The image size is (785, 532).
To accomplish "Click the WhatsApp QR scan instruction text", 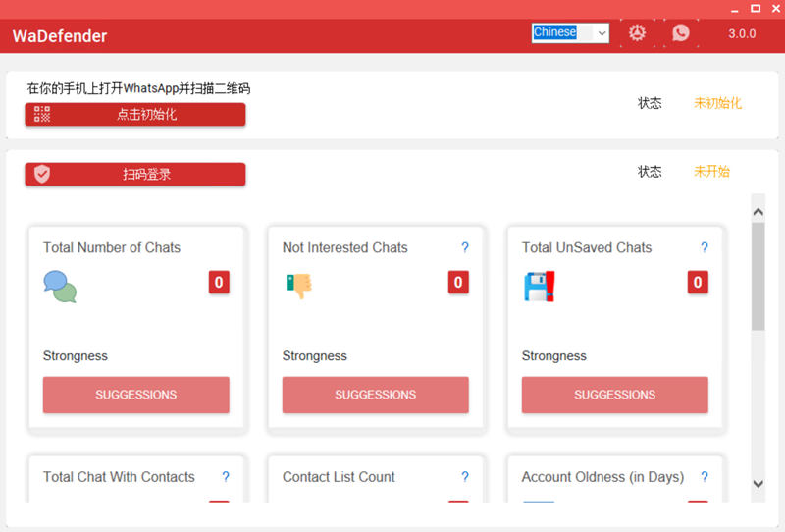I will click(x=138, y=88).
